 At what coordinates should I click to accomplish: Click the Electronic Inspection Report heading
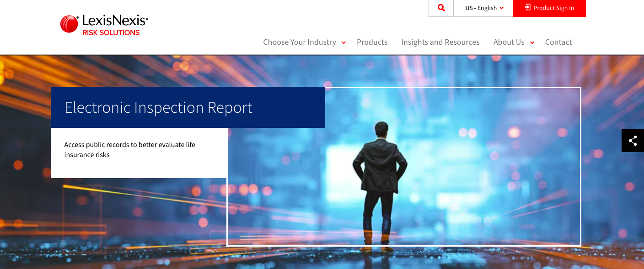[158, 107]
